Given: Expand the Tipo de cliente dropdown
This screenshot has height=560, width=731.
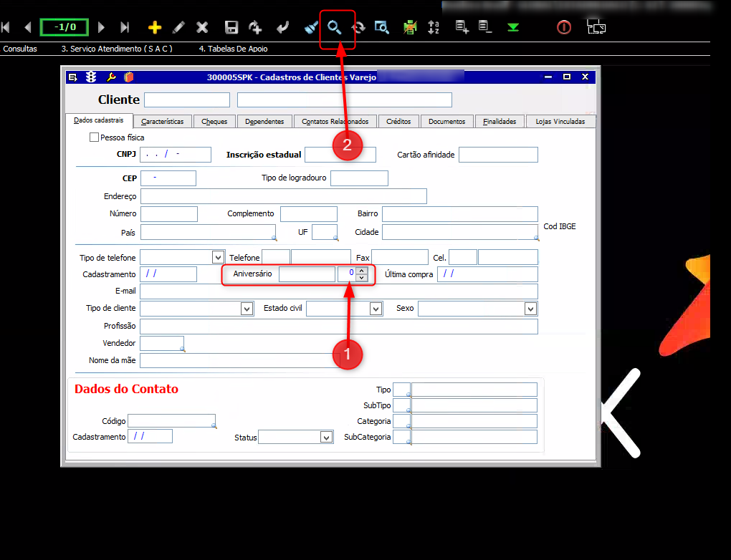Looking at the screenshot, I should pos(247,309).
